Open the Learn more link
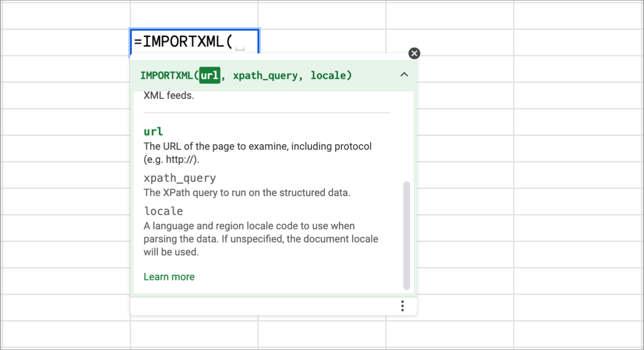The height and width of the screenshot is (350, 644). pyautogui.click(x=169, y=277)
